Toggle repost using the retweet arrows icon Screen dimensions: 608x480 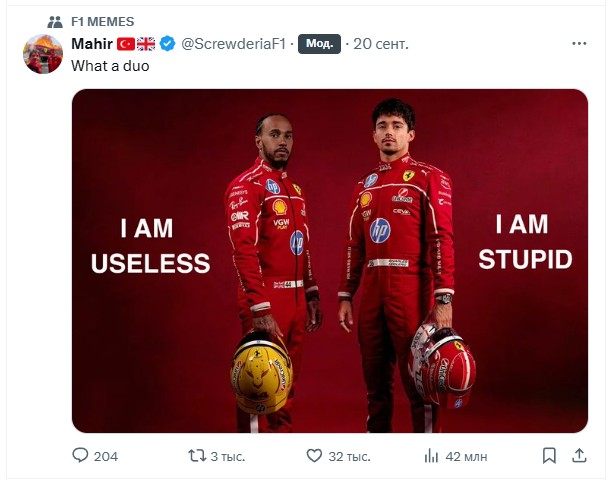tap(198, 456)
